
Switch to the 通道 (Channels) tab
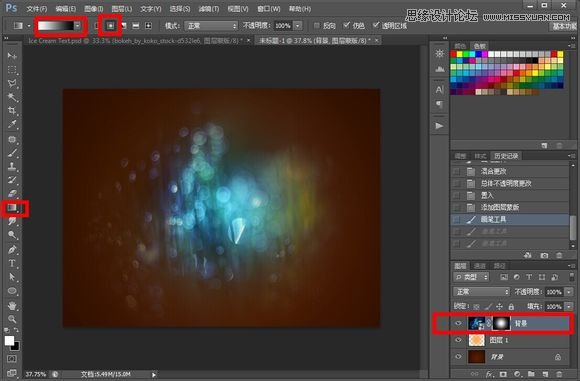coord(480,266)
